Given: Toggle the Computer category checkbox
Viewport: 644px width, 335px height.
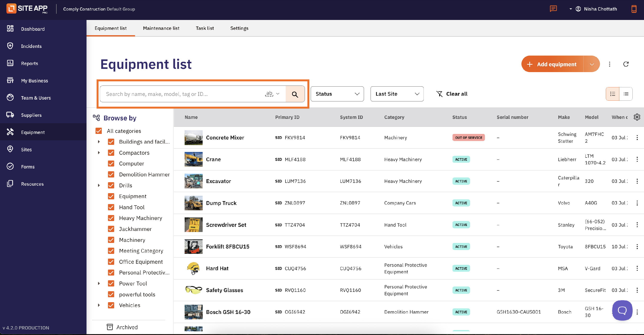Looking at the screenshot, I should (111, 164).
